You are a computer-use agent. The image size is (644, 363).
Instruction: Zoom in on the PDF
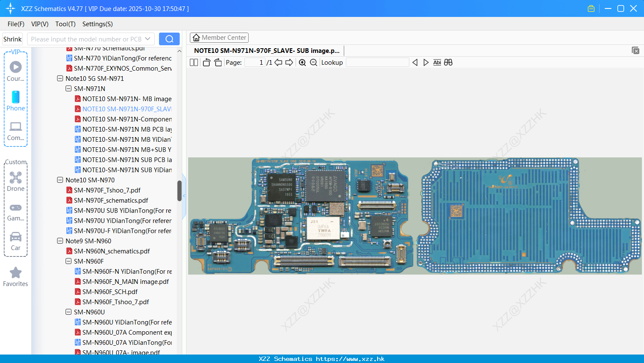tap(302, 62)
